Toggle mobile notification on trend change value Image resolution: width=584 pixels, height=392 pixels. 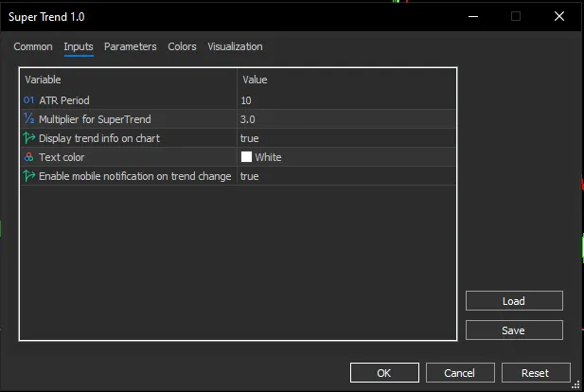click(345, 176)
